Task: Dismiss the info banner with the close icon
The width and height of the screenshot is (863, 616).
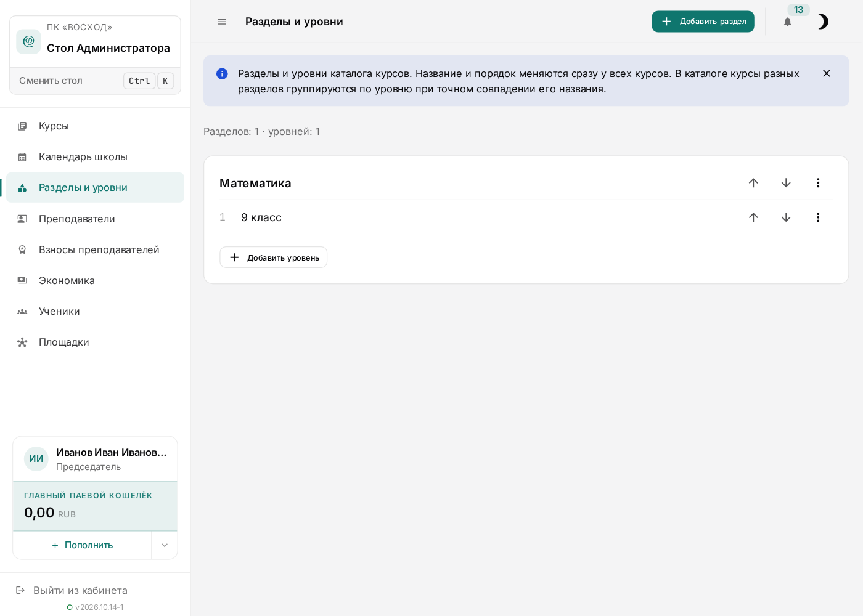Action: point(827,73)
